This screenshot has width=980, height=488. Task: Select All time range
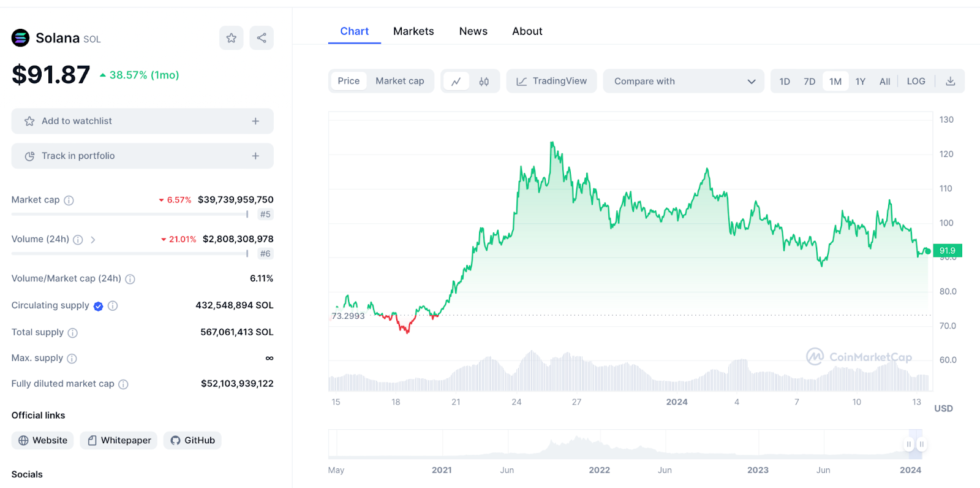(x=885, y=82)
